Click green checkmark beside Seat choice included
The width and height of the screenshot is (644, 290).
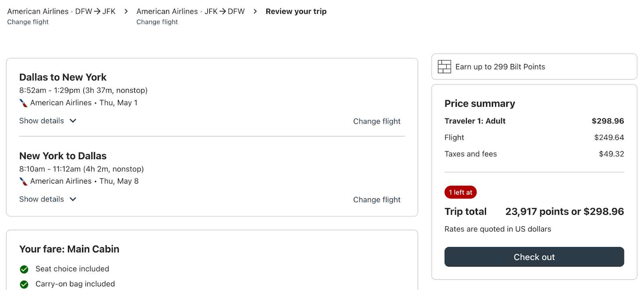coord(24,269)
